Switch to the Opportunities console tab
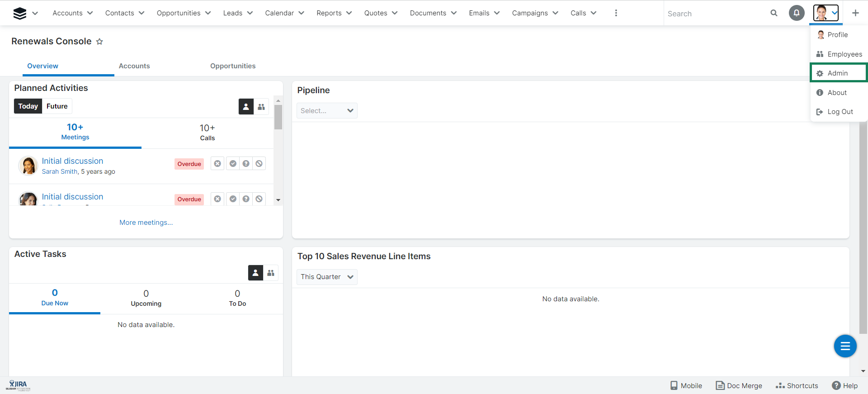 click(x=233, y=66)
